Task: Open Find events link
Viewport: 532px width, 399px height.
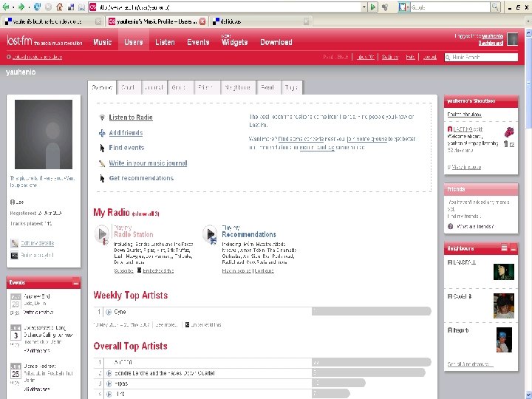Action: click(126, 148)
